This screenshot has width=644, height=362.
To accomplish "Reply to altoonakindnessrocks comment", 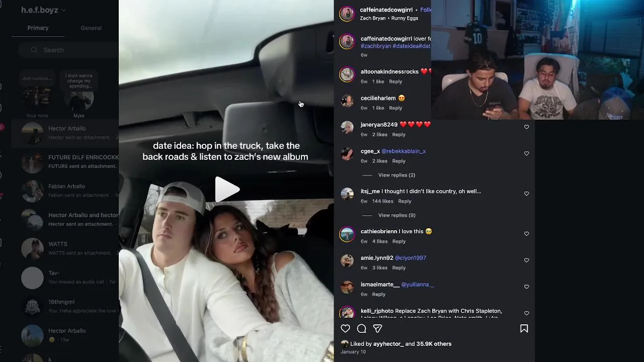I will [x=395, y=81].
